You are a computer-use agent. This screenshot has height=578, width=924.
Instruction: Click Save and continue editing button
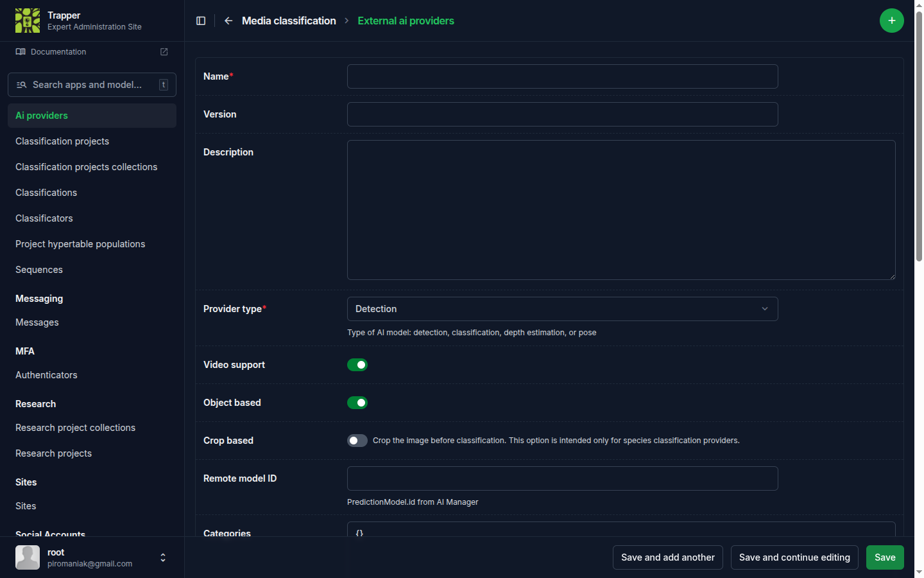click(794, 557)
